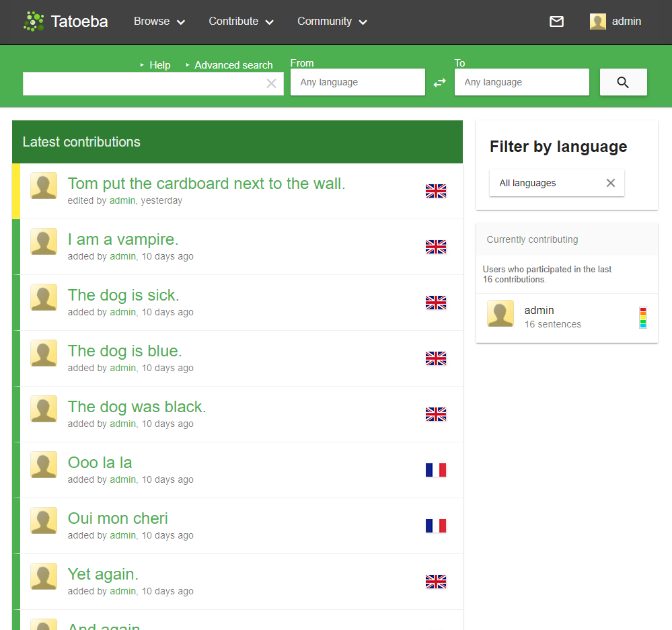The width and height of the screenshot is (672, 630).
Task: Click admin avatar in top navigation bar
Action: [598, 22]
